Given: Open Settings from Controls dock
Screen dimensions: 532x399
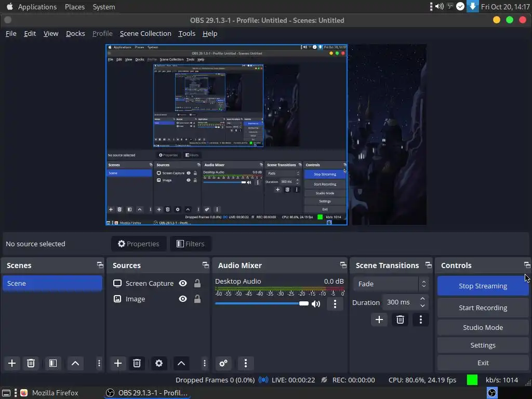Looking at the screenshot, I should click(x=483, y=345).
